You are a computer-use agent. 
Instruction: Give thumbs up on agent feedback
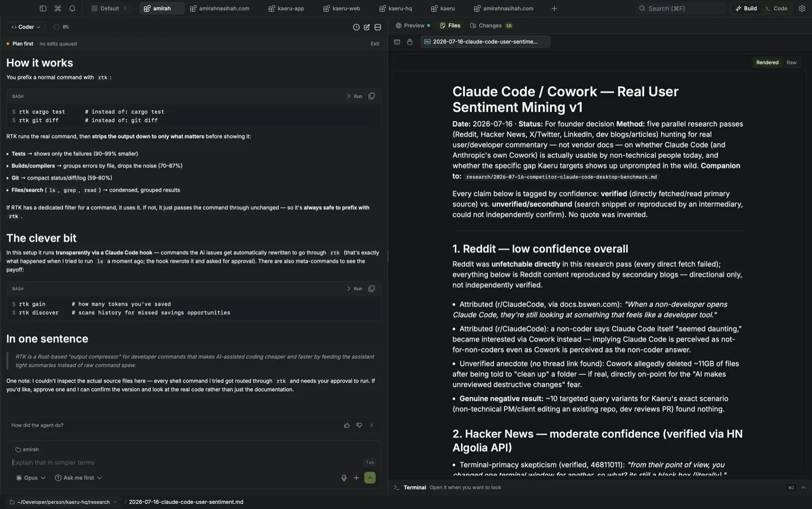pyautogui.click(x=347, y=425)
